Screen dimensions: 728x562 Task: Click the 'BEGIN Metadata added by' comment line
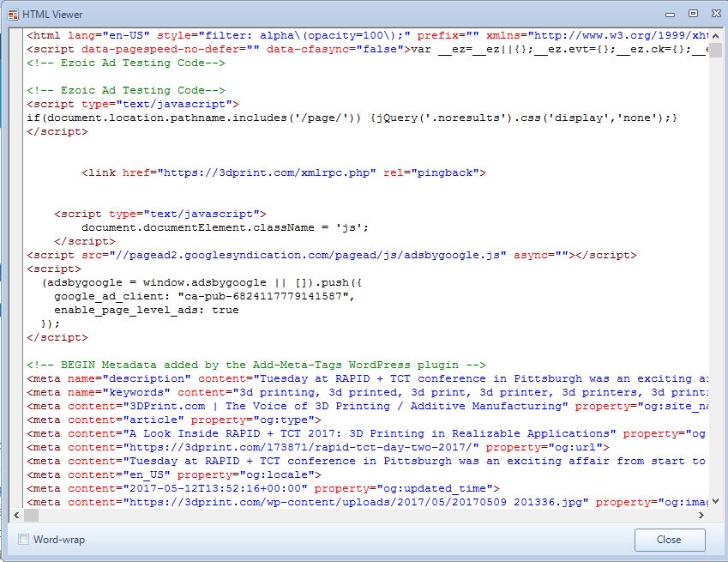click(256, 365)
